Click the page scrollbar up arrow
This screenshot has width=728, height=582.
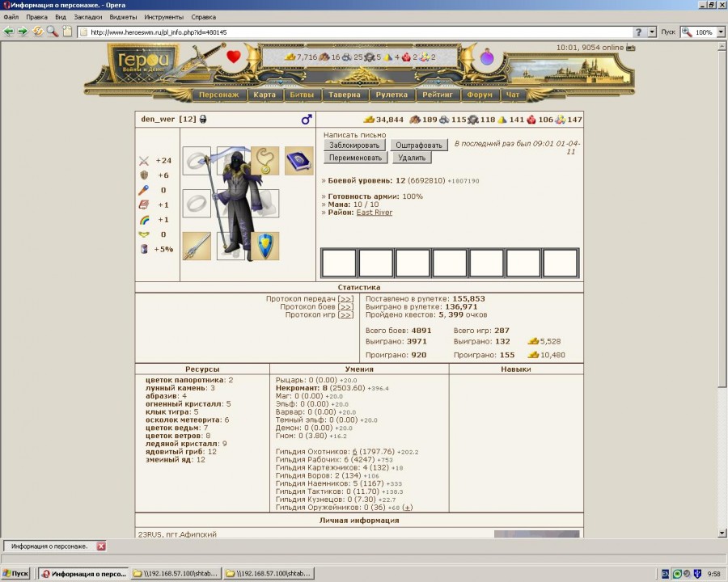(722, 46)
